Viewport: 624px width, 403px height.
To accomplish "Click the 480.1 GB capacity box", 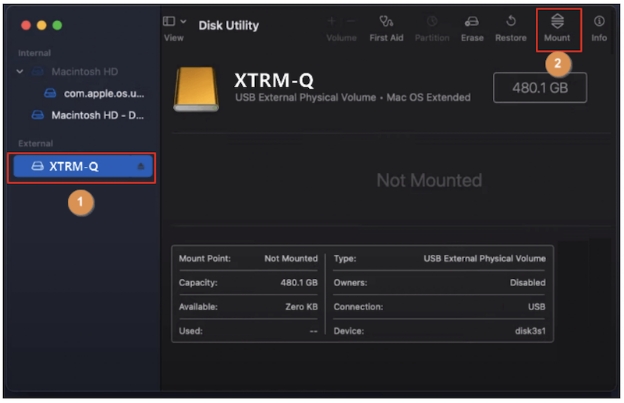I will [539, 87].
